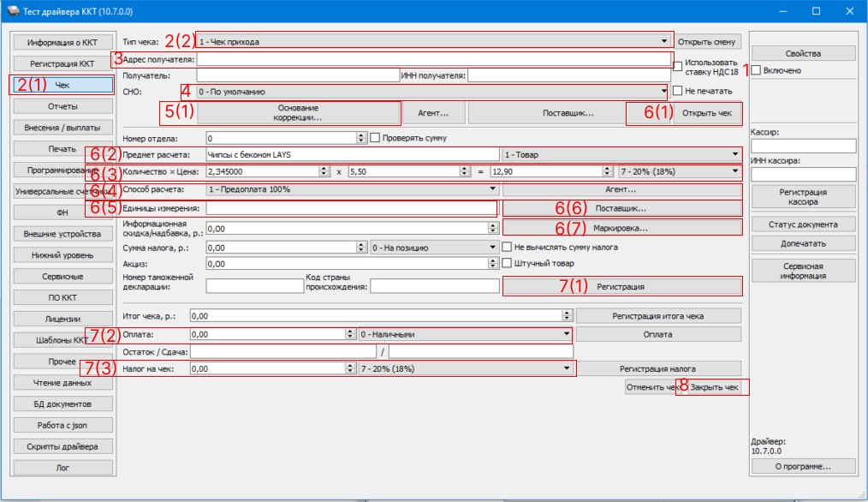Expand the Тип чека dropdown
The height and width of the screenshot is (502, 868).
click(433, 42)
